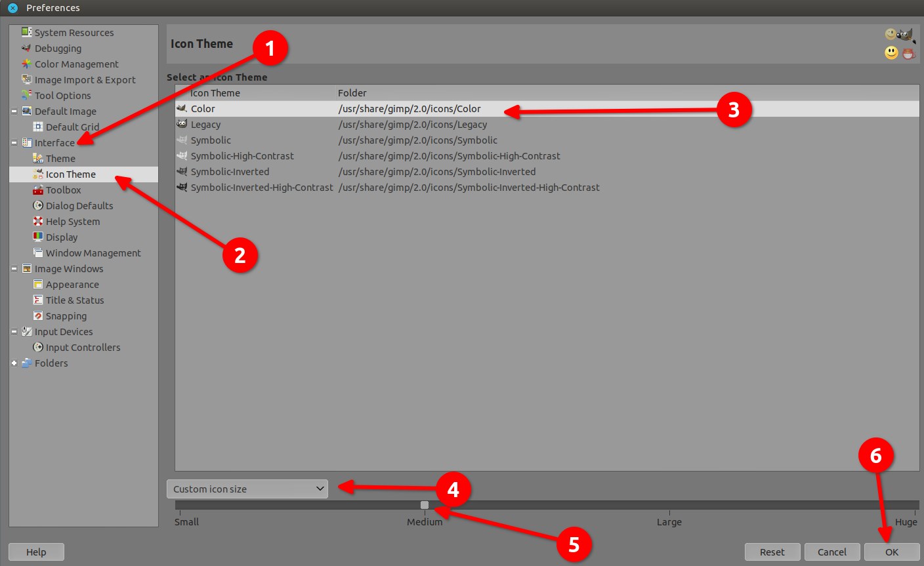Switch to the Theme page

60,158
